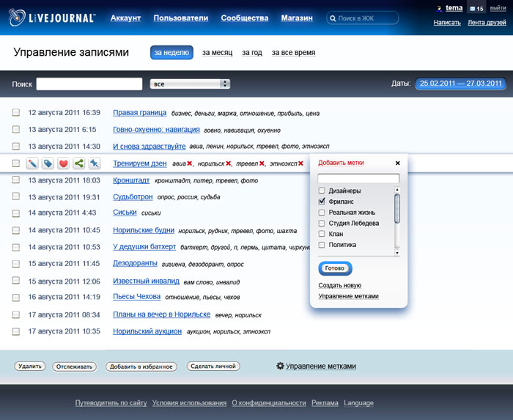Click the blue pin icon in the Тренируем дзен row

click(95, 163)
